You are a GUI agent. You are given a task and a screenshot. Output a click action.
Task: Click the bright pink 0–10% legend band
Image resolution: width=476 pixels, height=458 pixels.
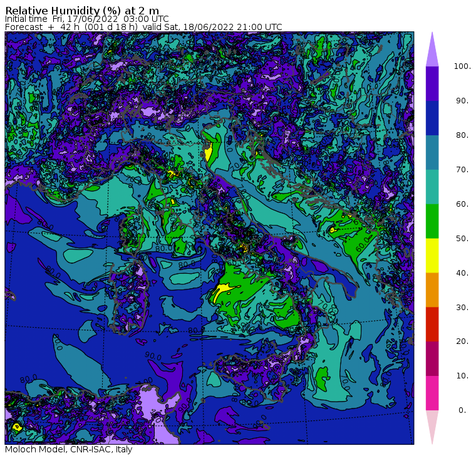(432, 393)
